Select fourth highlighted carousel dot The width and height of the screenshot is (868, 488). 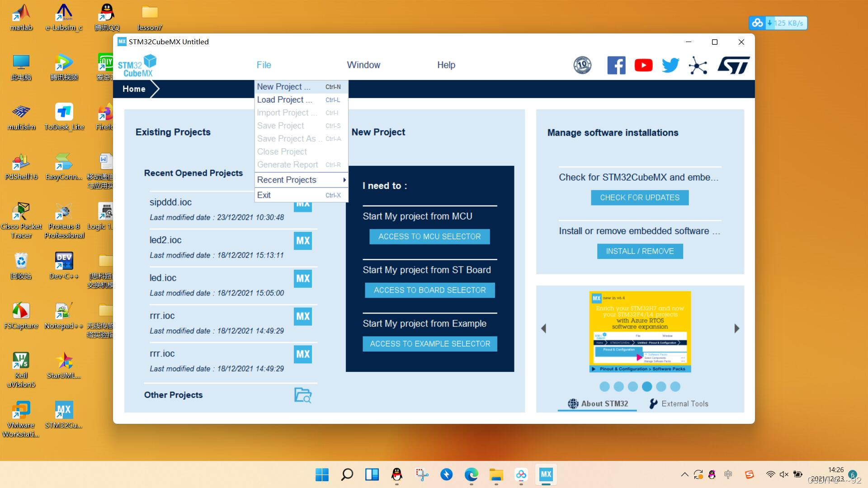647,387
